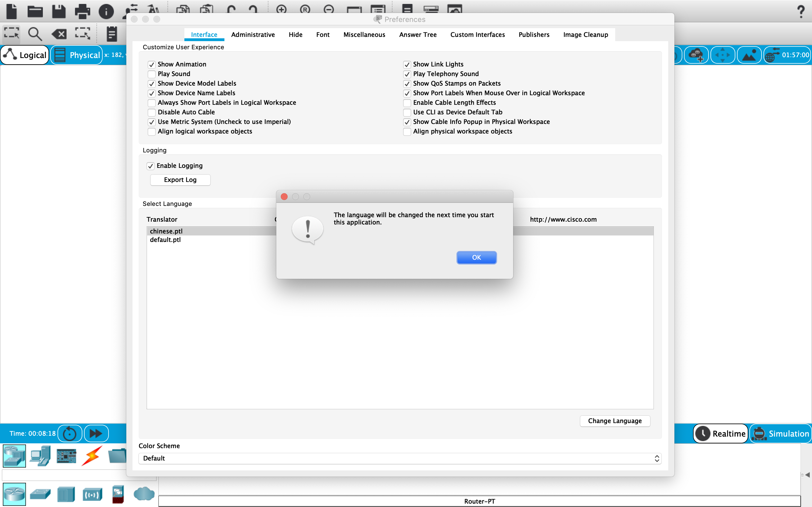812x507 pixels.
Task: Enable the Play Sound checkbox
Action: tap(152, 74)
